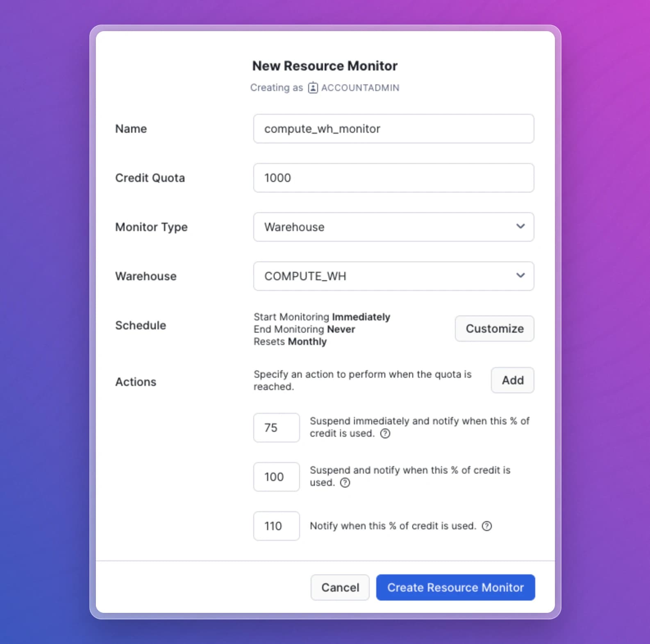Screen dimensions: 650x644
Task: Click the Credit Quota label
Action: coord(150,178)
